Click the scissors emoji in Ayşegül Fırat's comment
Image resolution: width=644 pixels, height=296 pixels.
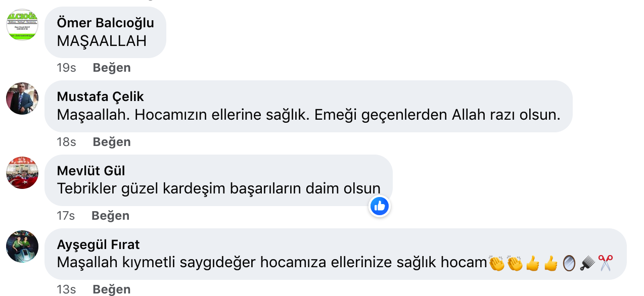point(605,263)
